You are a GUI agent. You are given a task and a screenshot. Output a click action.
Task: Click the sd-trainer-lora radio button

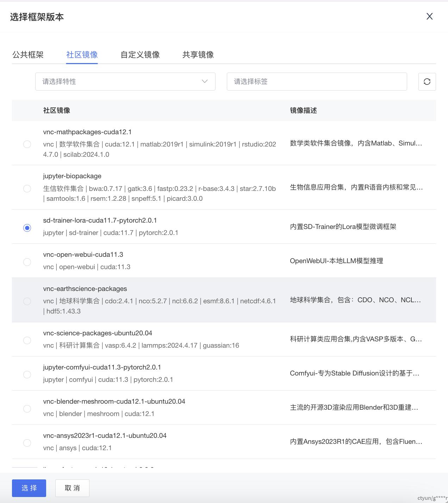tap(27, 228)
